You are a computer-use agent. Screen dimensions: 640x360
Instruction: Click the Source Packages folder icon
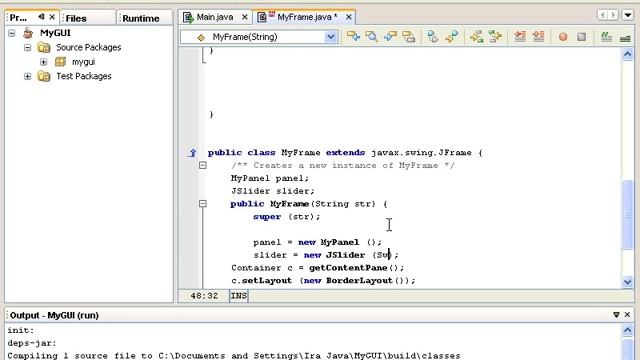coord(44,47)
